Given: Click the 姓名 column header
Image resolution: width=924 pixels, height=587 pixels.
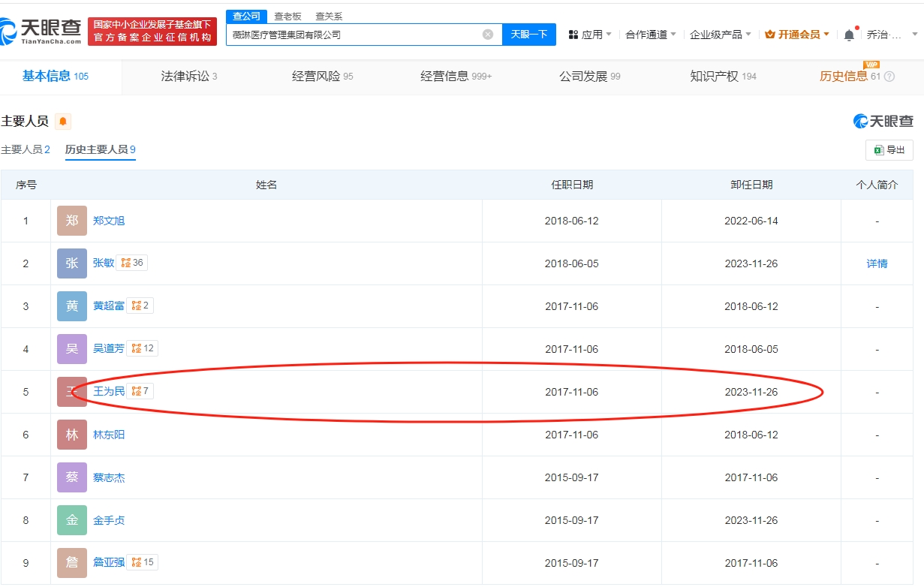Looking at the screenshot, I should 266,185.
